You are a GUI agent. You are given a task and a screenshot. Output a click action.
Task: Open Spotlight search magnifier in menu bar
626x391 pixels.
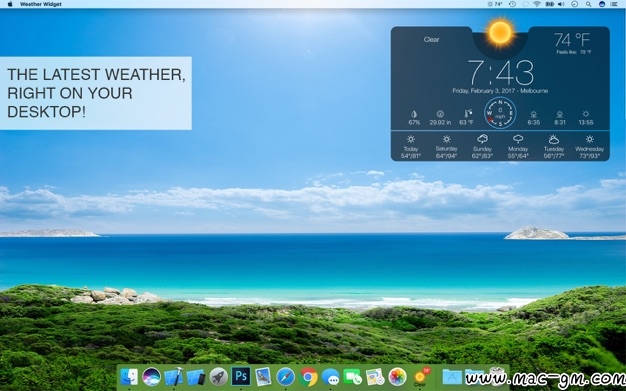588,4
